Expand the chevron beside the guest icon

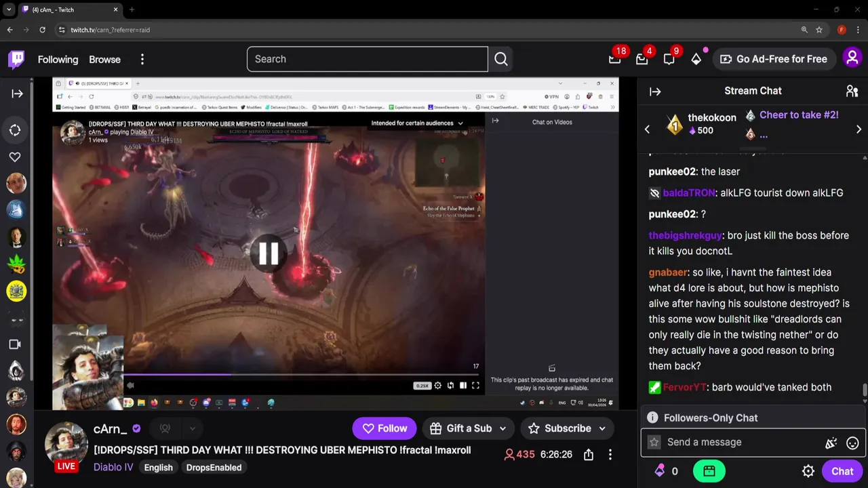click(193, 428)
